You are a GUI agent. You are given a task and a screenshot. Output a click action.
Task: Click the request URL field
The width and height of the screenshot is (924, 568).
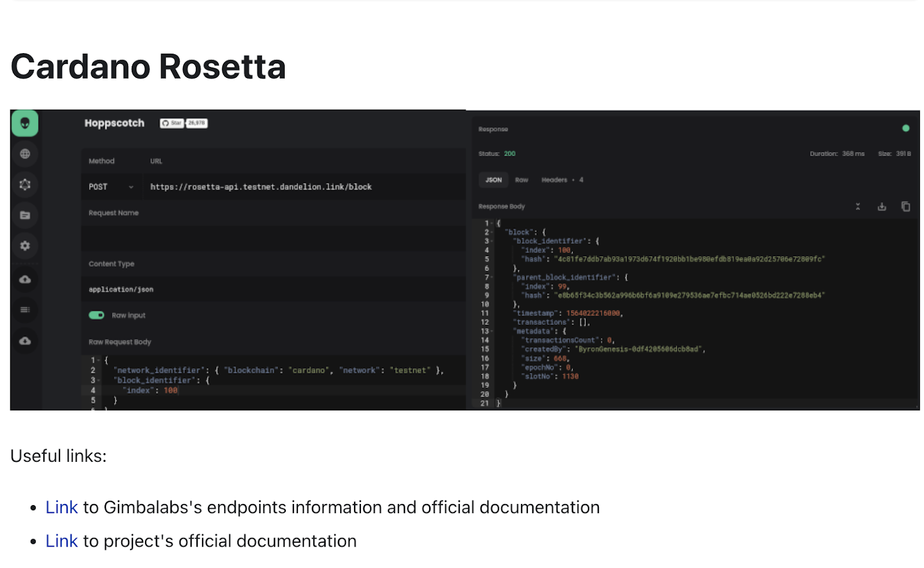(304, 187)
